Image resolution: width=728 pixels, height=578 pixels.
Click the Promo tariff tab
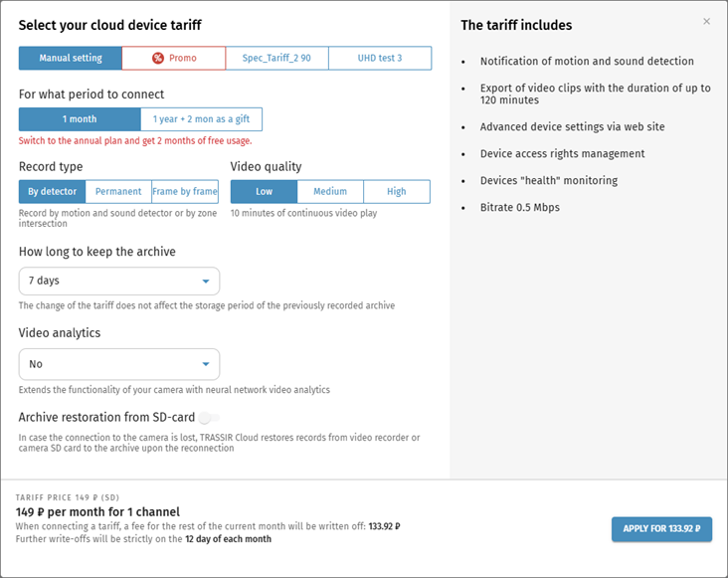(174, 59)
